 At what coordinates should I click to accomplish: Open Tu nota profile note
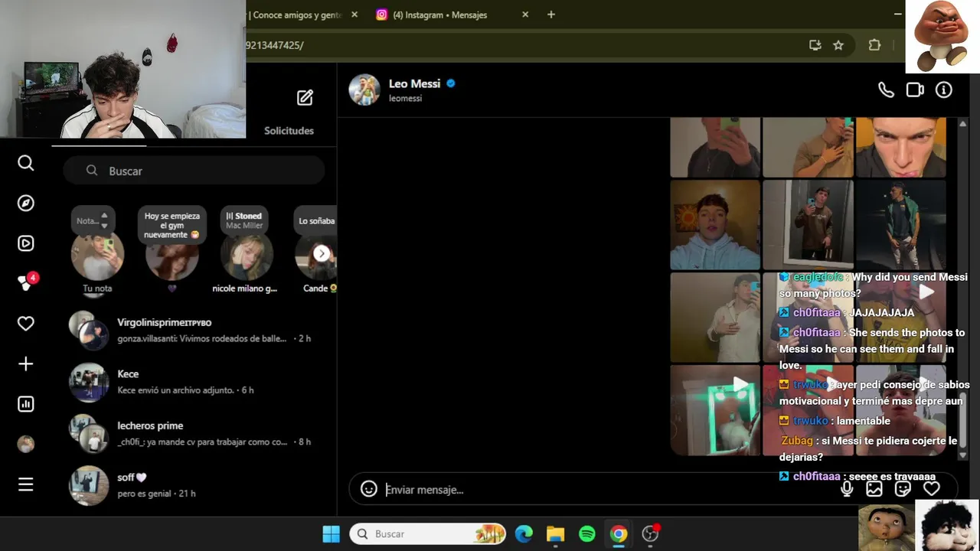pos(97,255)
